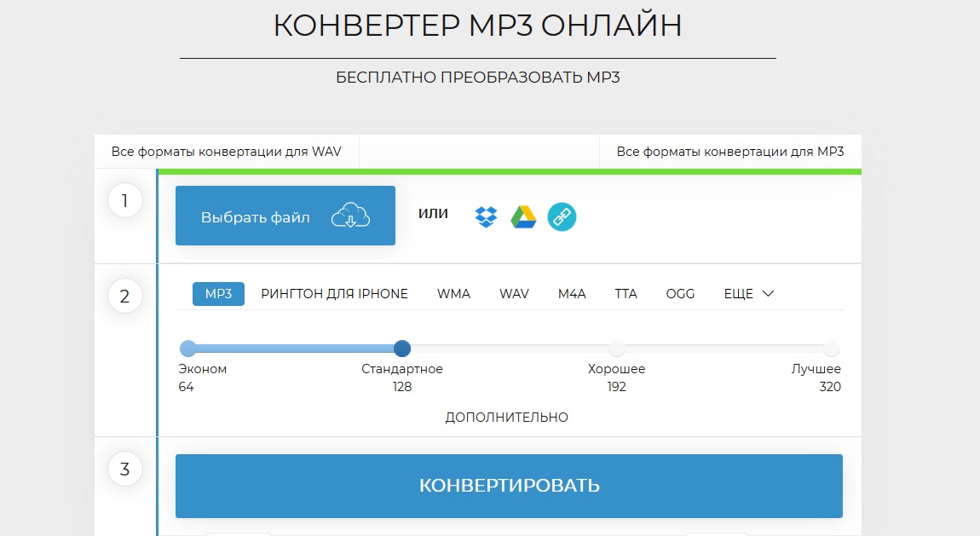Choose the WMA format tab
The image size is (980, 536).
click(453, 294)
